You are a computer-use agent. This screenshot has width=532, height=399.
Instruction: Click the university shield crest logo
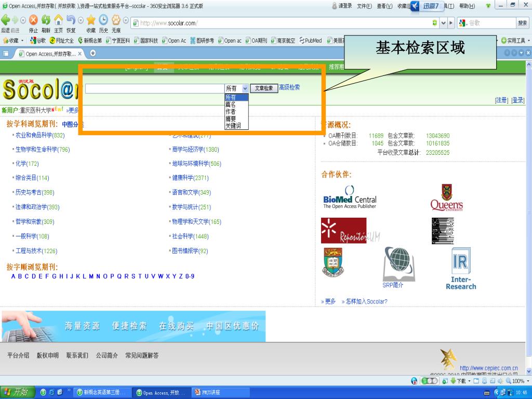pos(332,262)
